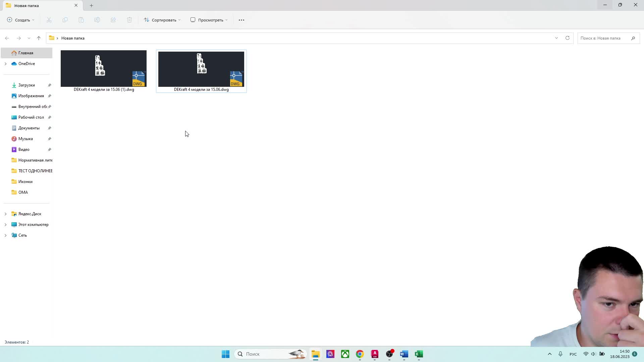The height and width of the screenshot is (362, 644).
Task: Select Главная in navigation pane
Action: 26,53
